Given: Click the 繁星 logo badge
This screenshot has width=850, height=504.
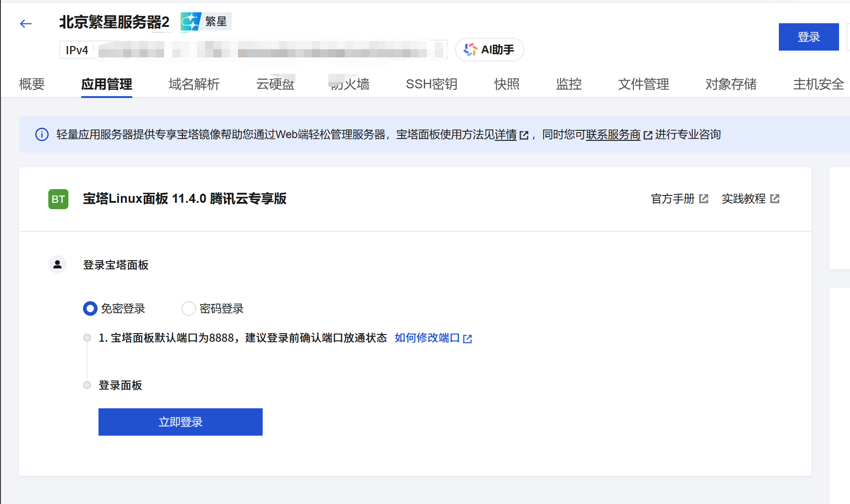Looking at the screenshot, I should click(x=206, y=21).
